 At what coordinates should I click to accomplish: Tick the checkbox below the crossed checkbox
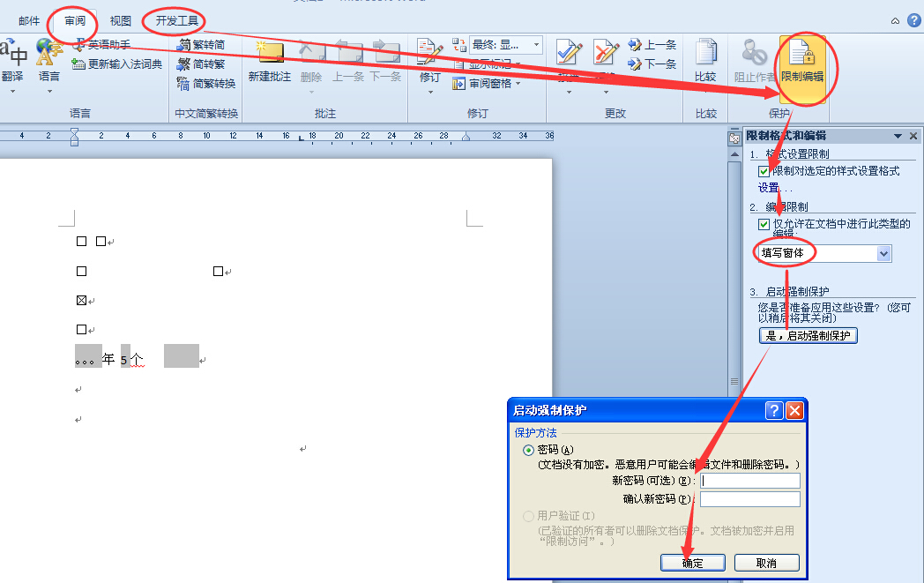(x=82, y=330)
